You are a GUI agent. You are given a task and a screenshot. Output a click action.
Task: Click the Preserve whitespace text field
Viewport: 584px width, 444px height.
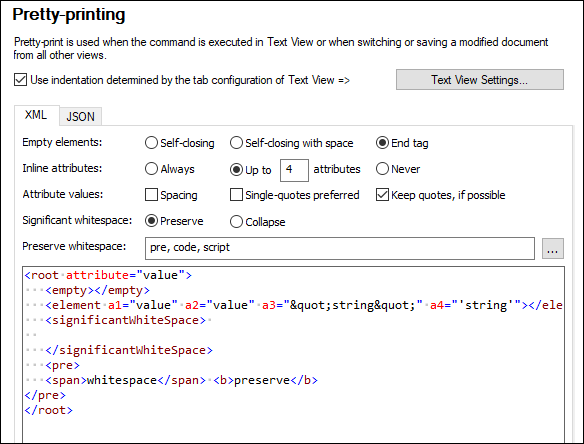[x=340, y=248]
